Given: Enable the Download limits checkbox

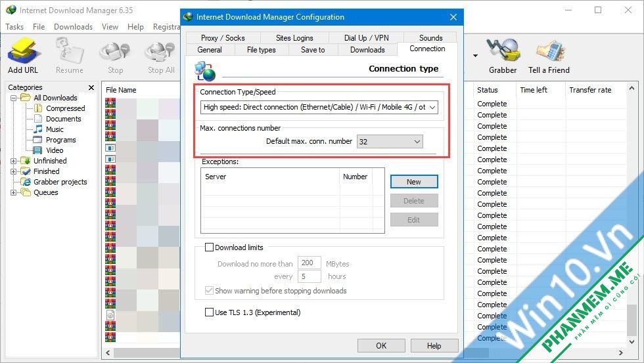Looking at the screenshot, I should click(209, 247).
